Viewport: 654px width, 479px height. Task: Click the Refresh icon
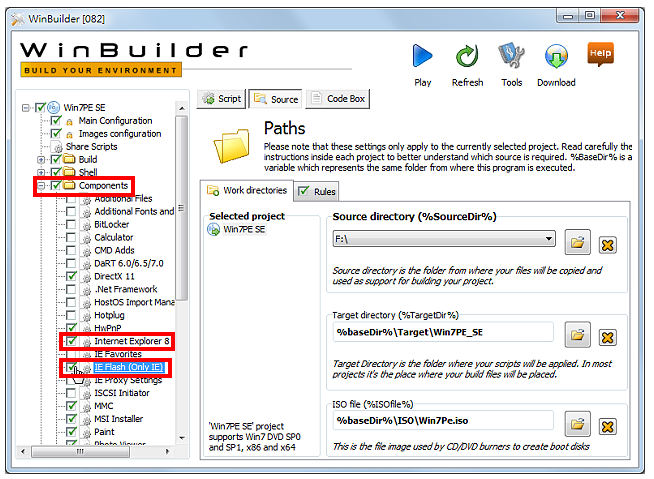(x=467, y=56)
